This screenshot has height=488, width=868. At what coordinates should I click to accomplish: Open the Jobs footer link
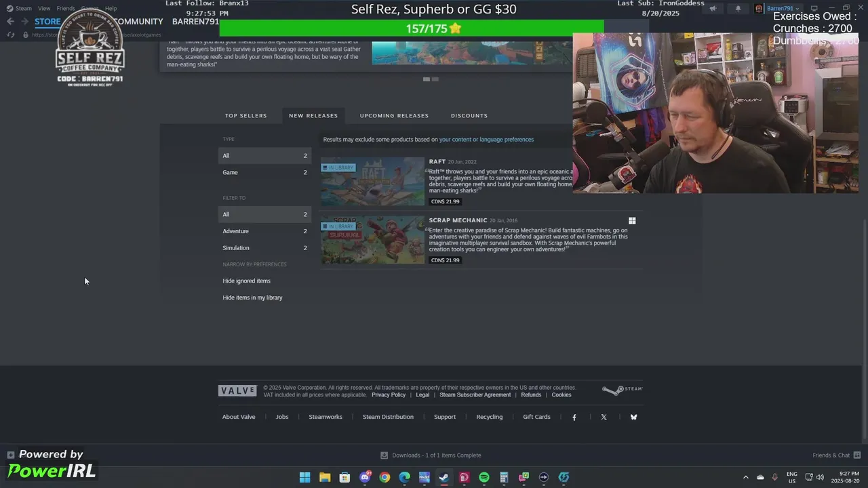[x=282, y=417]
